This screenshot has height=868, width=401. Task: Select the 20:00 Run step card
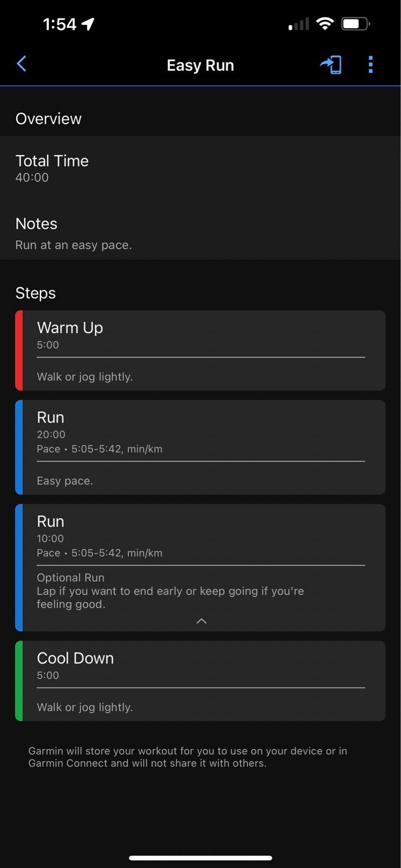[x=200, y=448]
